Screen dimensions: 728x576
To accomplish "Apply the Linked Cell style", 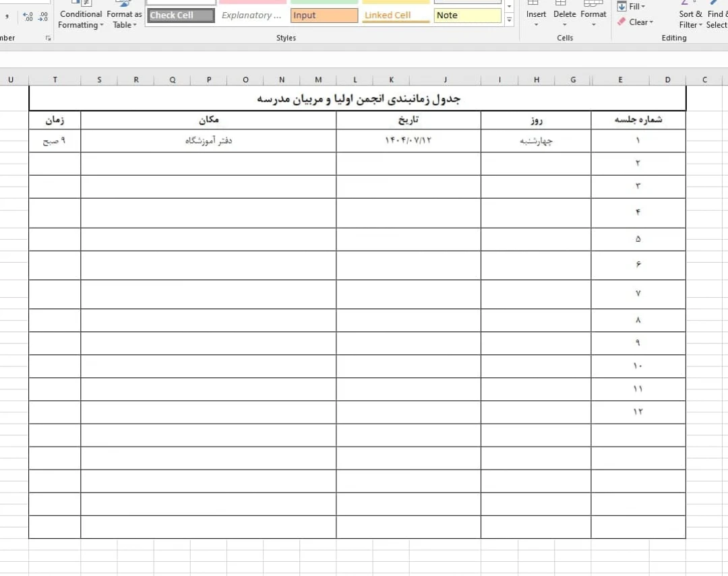I will click(x=396, y=15).
